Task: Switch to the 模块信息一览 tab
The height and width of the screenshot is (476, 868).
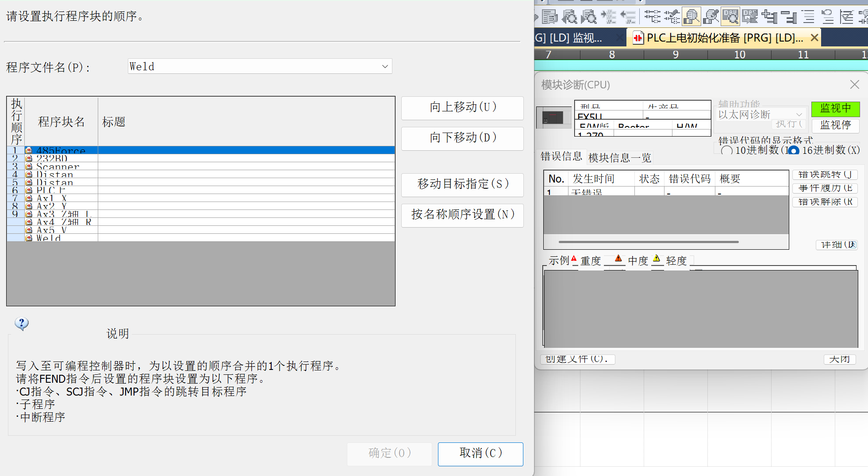Action: click(x=619, y=158)
